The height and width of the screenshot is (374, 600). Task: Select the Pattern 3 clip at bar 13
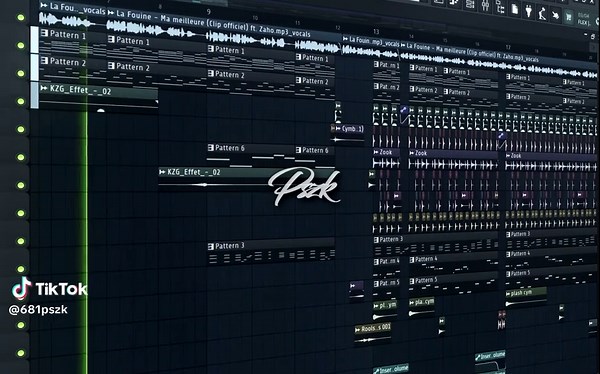click(x=435, y=245)
